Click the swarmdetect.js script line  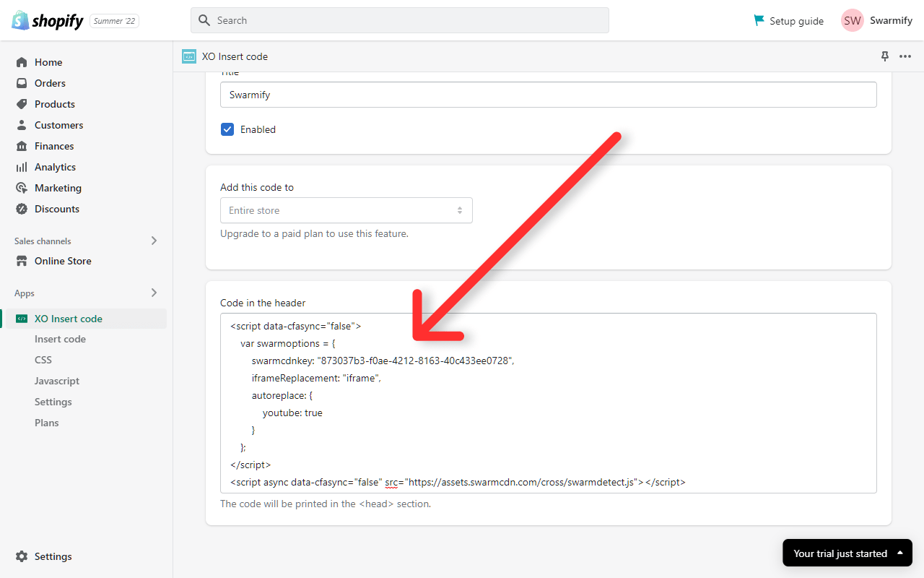tap(458, 482)
